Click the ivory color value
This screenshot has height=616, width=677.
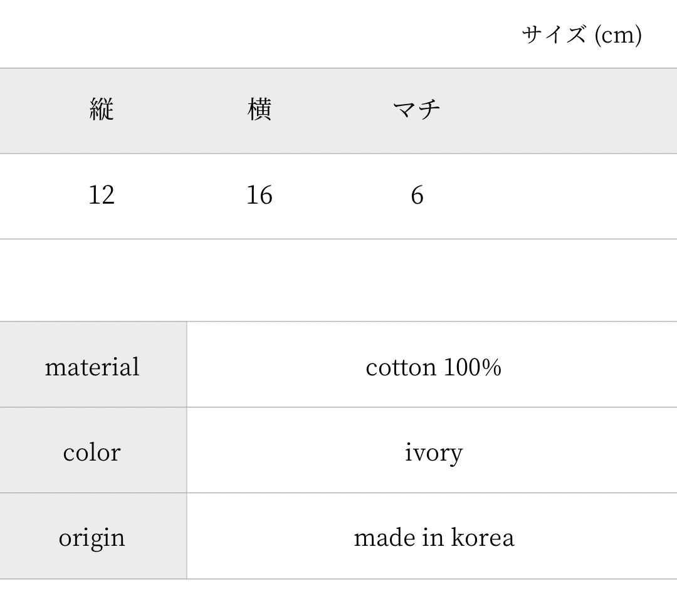433,453
